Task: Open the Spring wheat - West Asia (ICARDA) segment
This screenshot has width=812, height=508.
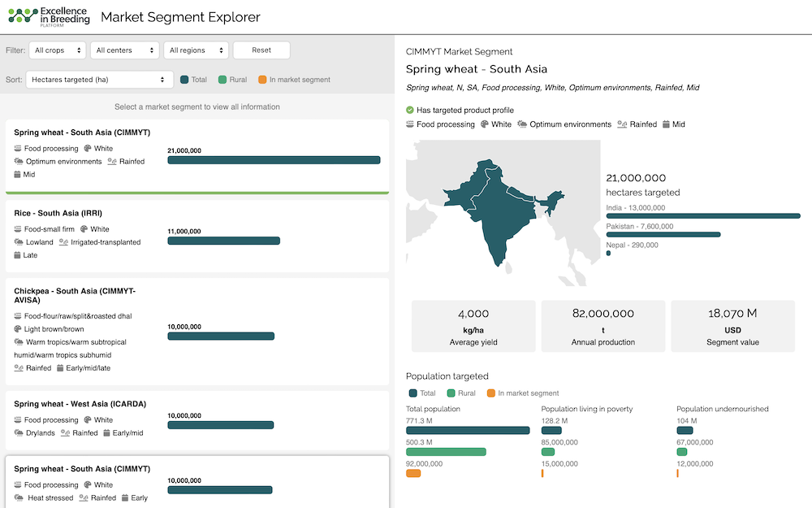Action: tap(197, 420)
